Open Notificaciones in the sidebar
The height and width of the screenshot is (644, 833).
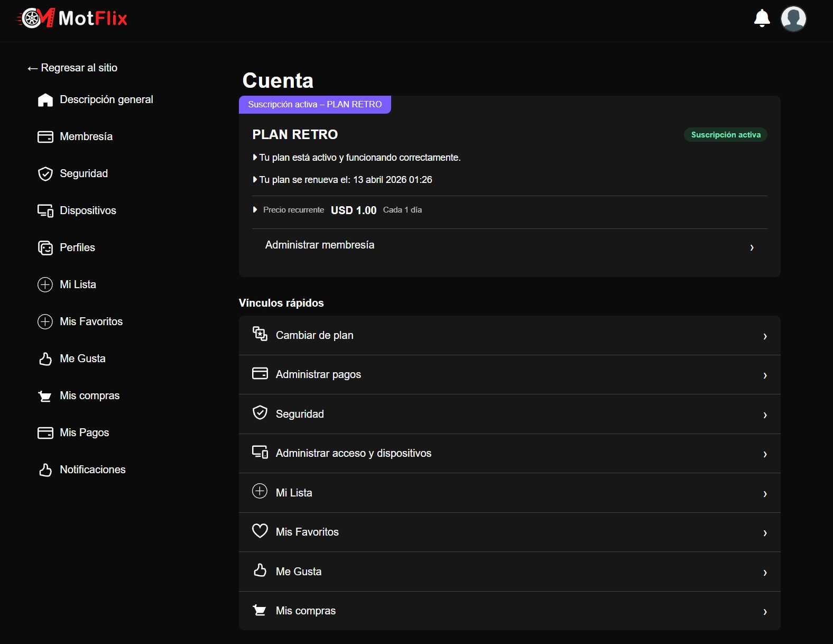pyautogui.click(x=92, y=470)
